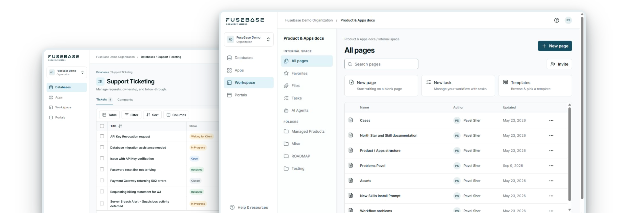Open ROADMAP folder

click(306, 156)
